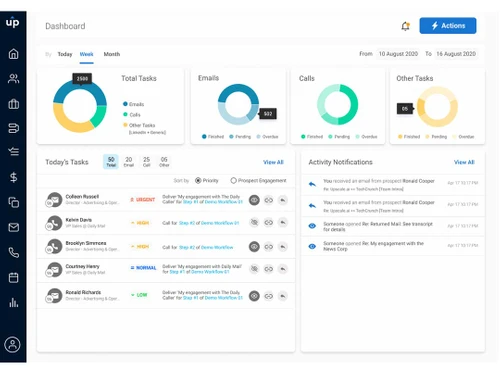Toggle the eye icon in Colleen Russell row
This screenshot has width=500, height=375.
click(254, 200)
